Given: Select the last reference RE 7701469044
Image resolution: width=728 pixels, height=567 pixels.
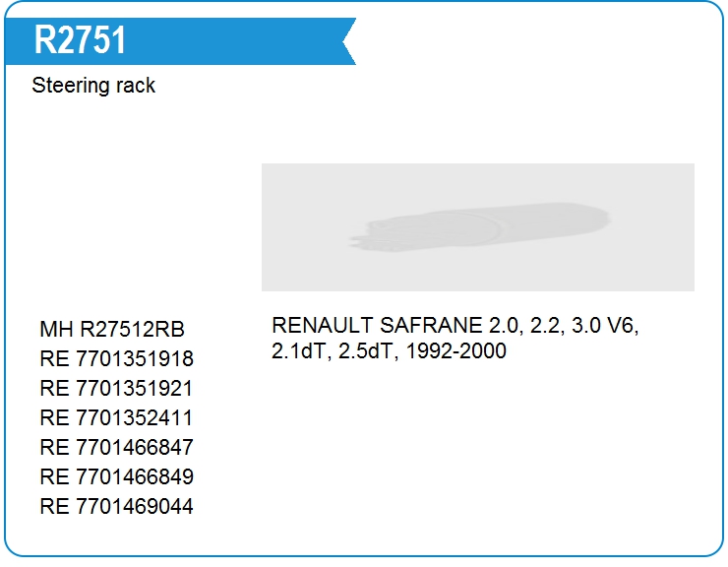Looking at the screenshot, I should tap(116, 506).
